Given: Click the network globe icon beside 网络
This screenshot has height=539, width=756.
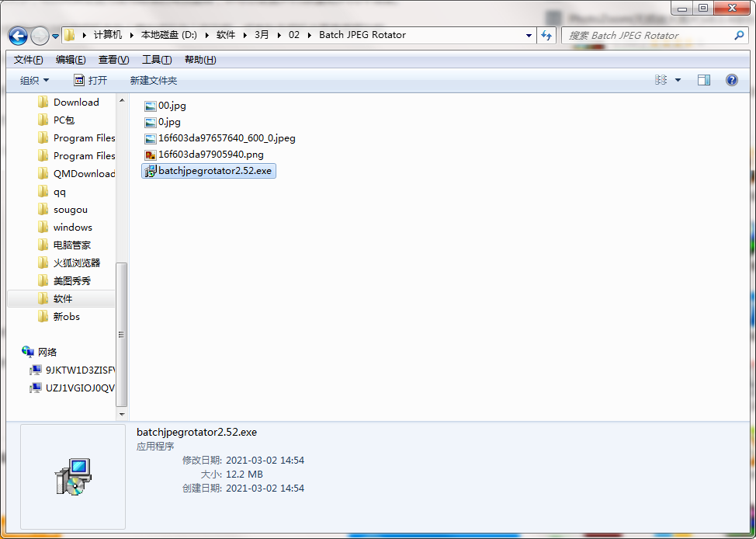Looking at the screenshot, I should point(27,352).
